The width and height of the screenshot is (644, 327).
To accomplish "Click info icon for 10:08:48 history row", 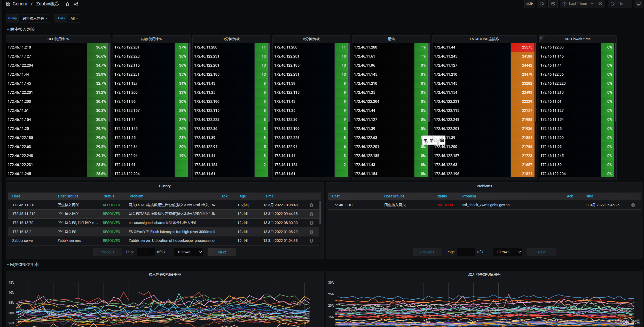I will pos(311,205).
